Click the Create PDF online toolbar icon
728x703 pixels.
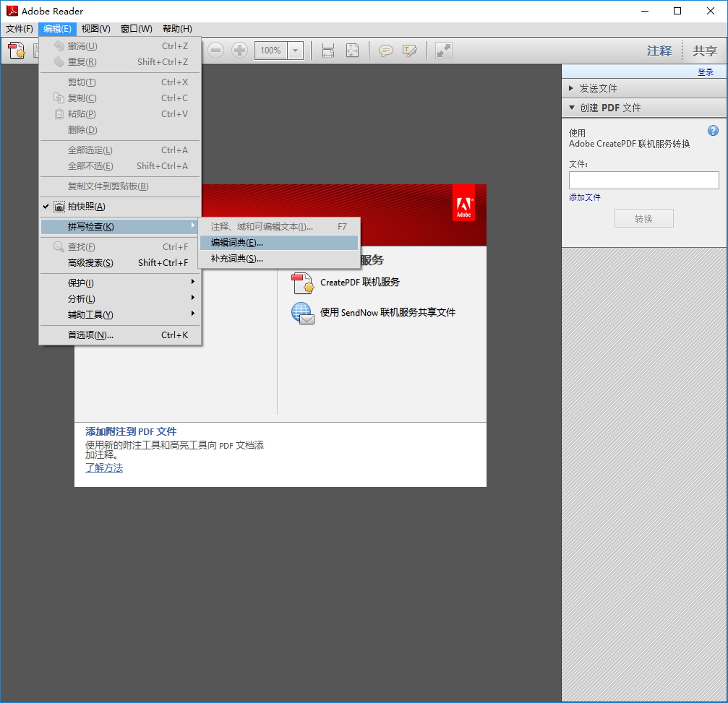tap(17, 50)
